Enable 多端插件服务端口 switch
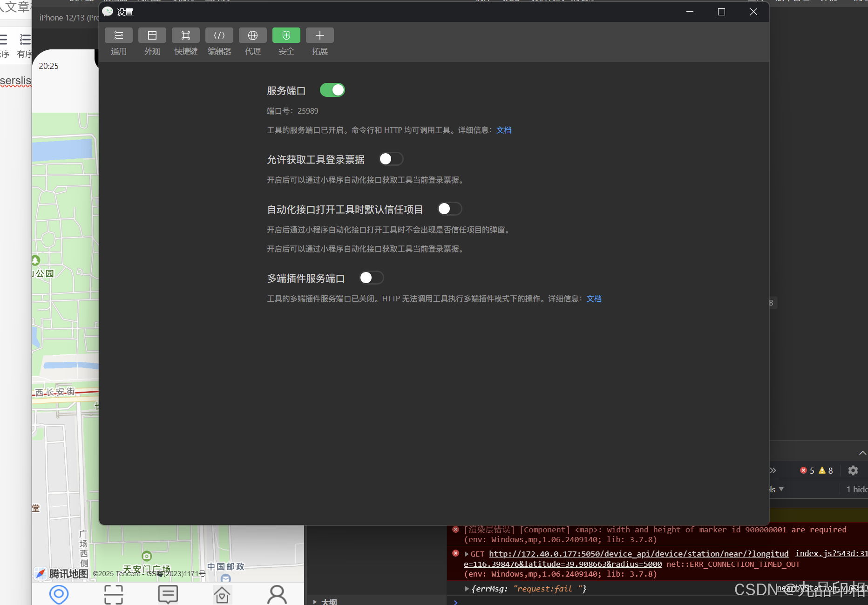Screen dimensions: 868x605 click(x=371, y=278)
